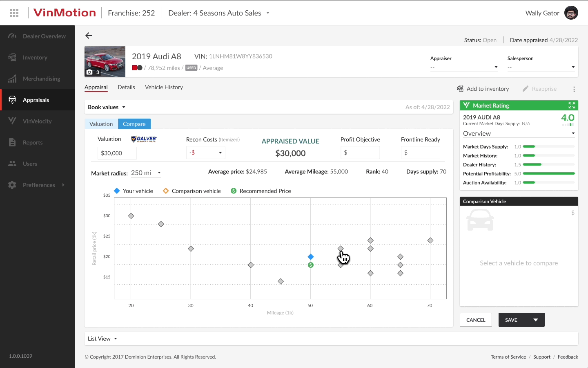The height and width of the screenshot is (368, 588).
Task: Click the Add to inventory car icon
Action: coord(459,88)
